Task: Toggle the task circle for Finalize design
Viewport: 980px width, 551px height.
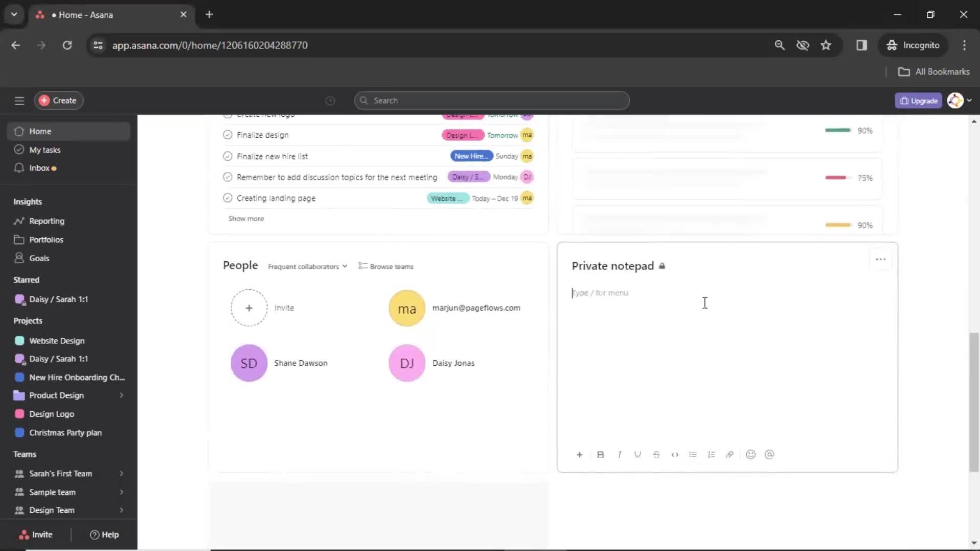Action: (228, 135)
